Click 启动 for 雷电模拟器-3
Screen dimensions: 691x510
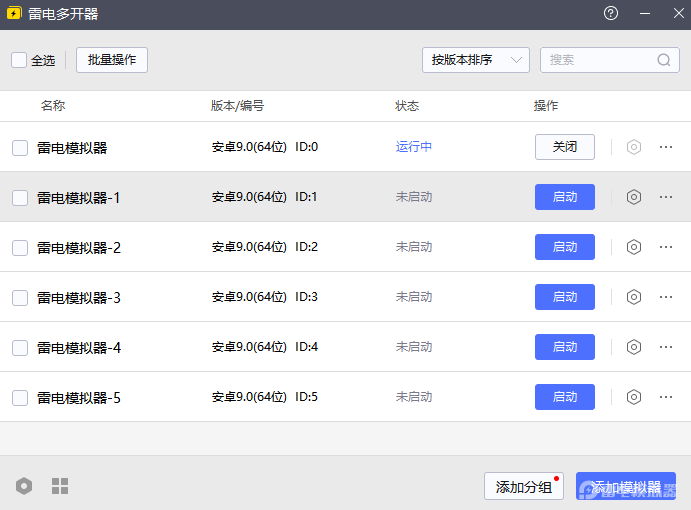pyautogui.click(x=565, y=297)
